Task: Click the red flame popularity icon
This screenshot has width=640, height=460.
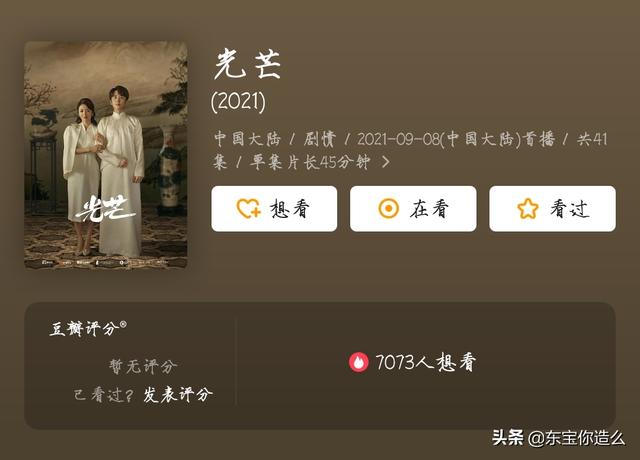Action: tap(358, 362)
